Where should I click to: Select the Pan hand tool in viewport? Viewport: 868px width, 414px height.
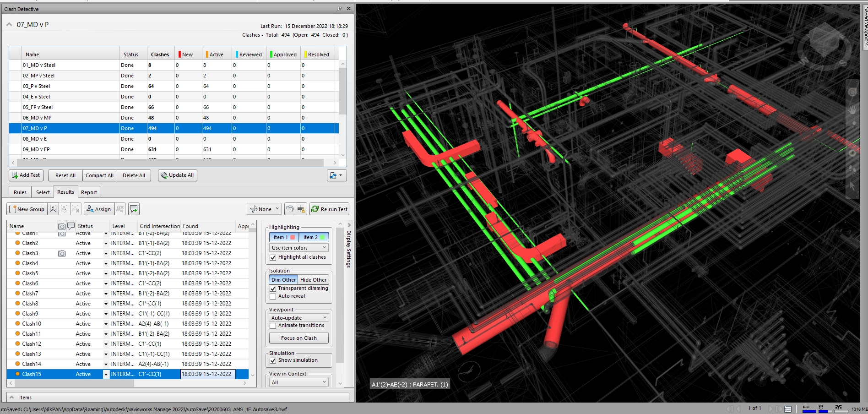click(852, 110)
